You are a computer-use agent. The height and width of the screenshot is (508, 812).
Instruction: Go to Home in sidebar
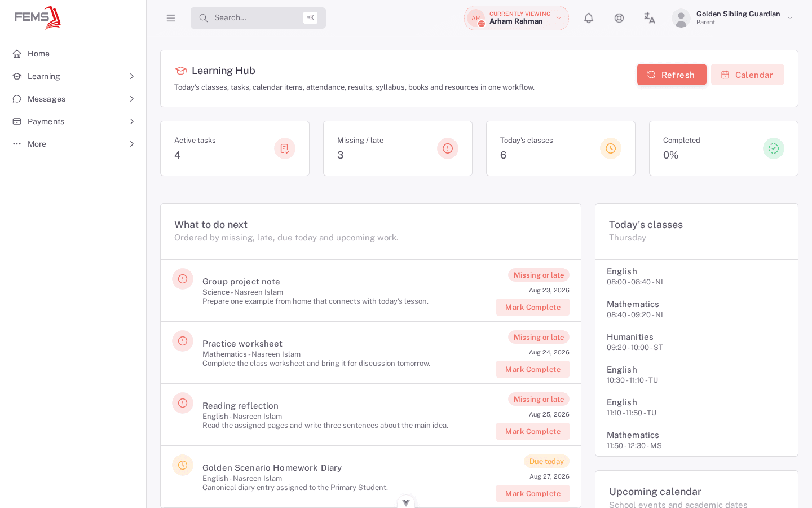click(73, 54)
